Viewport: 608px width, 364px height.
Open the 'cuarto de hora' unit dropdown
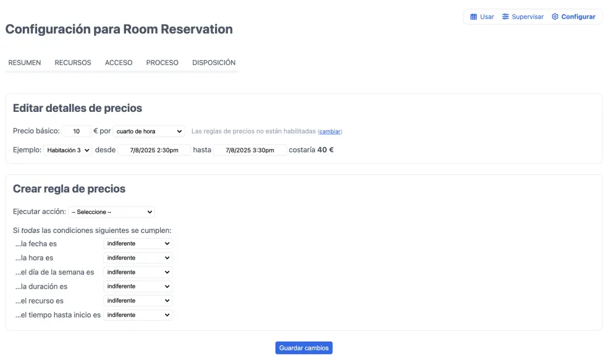(x=149, y=132)
